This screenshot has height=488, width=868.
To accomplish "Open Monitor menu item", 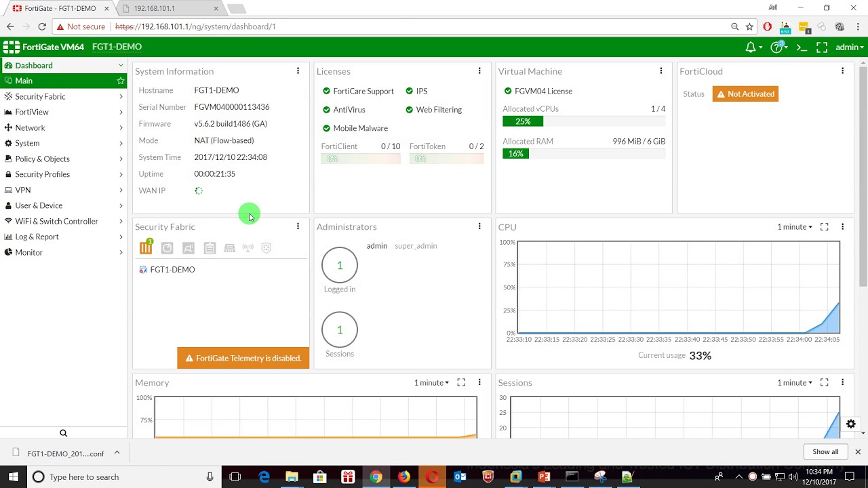I will click(x=64, y=252).
